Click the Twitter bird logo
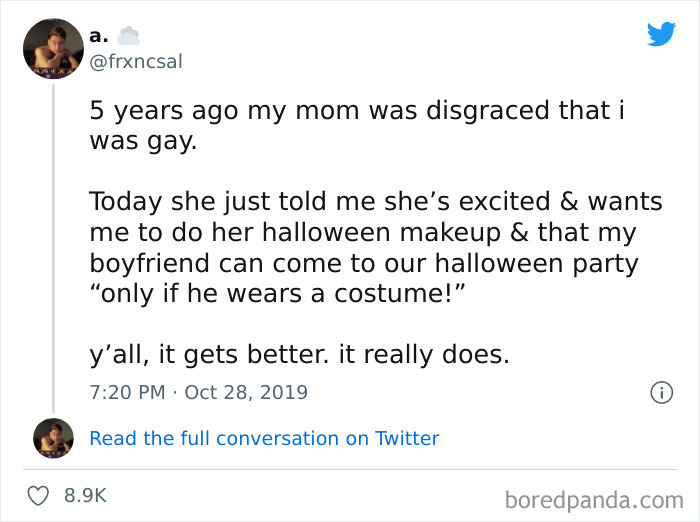700x522 pixels. point(661,33)
